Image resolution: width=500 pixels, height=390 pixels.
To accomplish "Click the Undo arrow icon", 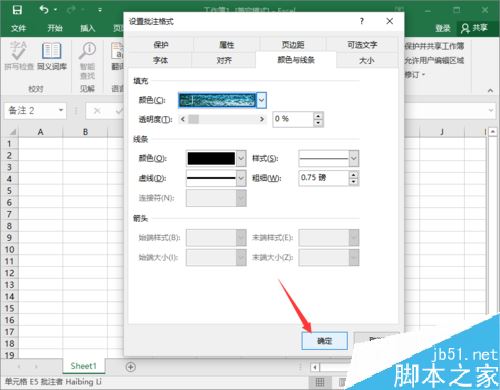I will [x=44, y=10].
